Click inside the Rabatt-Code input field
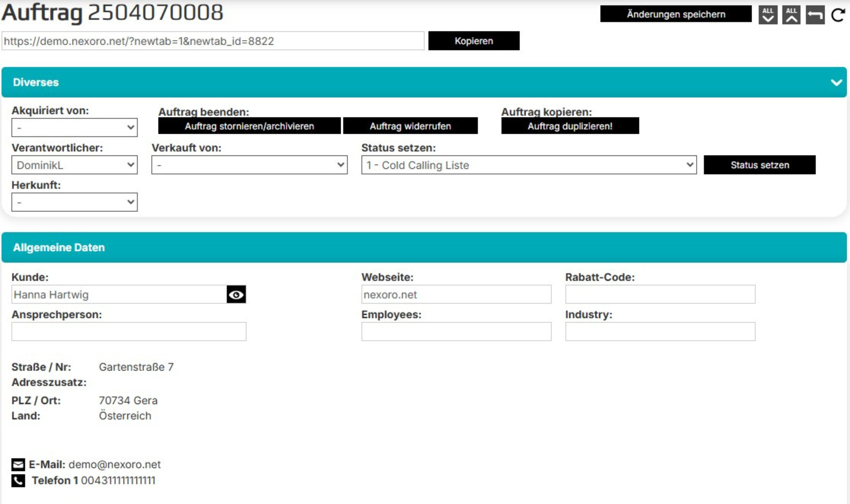The width and height of the screenshot is (850, 504). (659, 295)
